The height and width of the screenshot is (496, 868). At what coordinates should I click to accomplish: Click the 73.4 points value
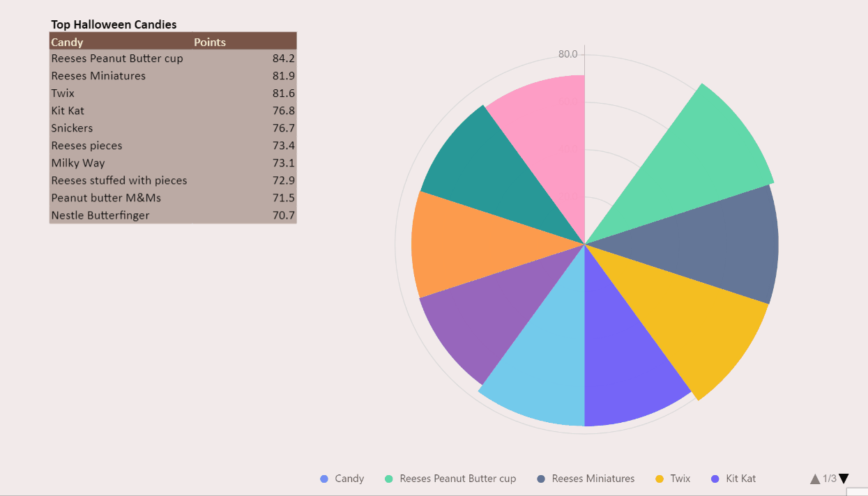coord(284,146)
